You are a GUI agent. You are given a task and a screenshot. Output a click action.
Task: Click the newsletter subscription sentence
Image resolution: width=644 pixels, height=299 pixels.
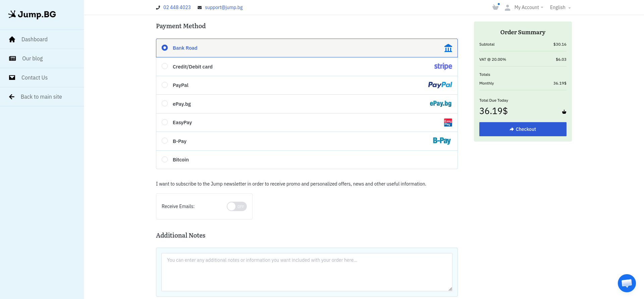291,184
